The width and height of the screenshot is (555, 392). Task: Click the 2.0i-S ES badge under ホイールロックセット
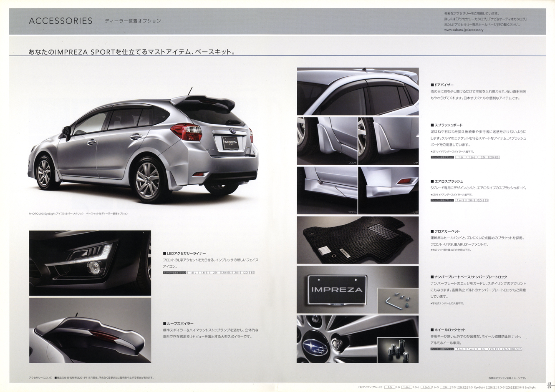[x=516, y=349]
